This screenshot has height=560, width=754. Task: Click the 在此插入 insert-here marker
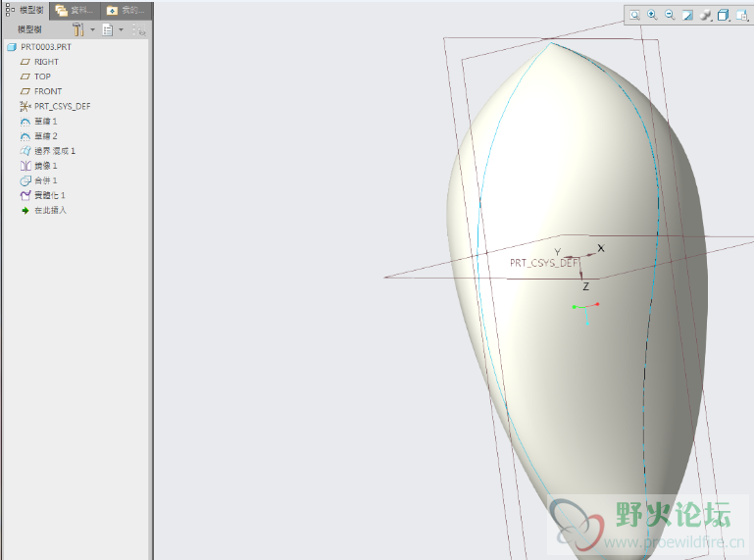pyautogui.click(x=44, y=210)
